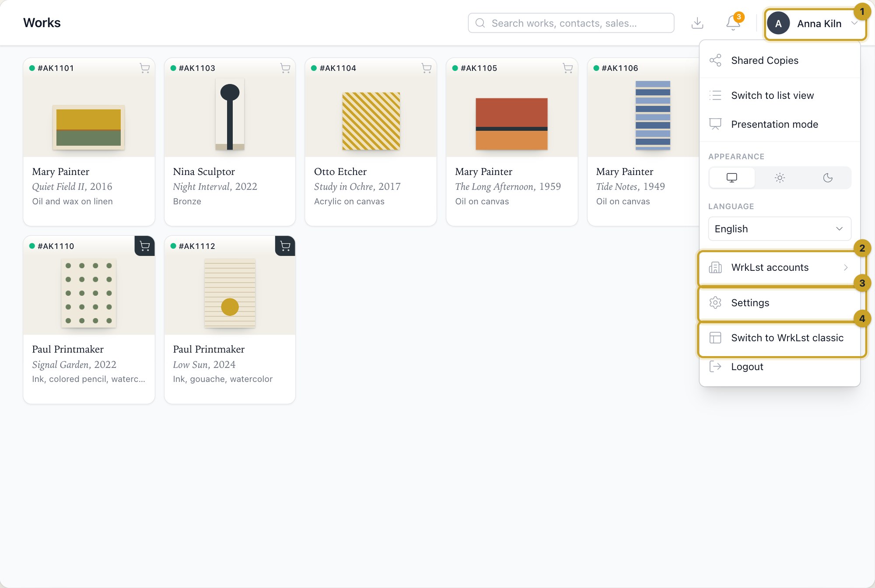Open the English language dropdown

(x=780, y=229)
